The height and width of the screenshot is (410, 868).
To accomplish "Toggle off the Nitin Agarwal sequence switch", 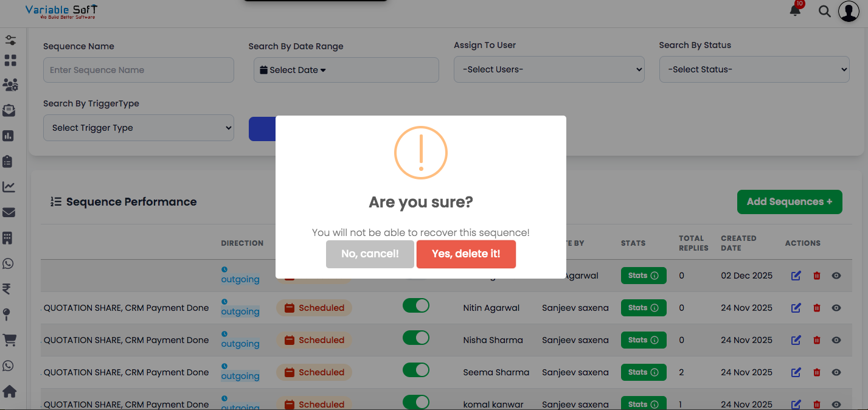I will click(416, 306).
